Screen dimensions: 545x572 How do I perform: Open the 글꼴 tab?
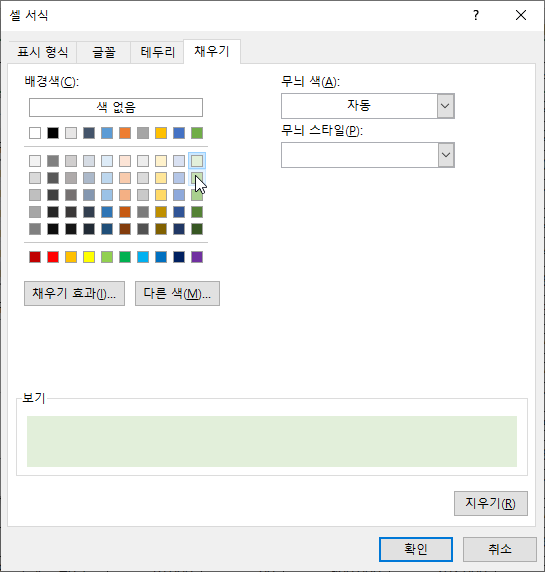pyautogui.click(x=104, y=52)
